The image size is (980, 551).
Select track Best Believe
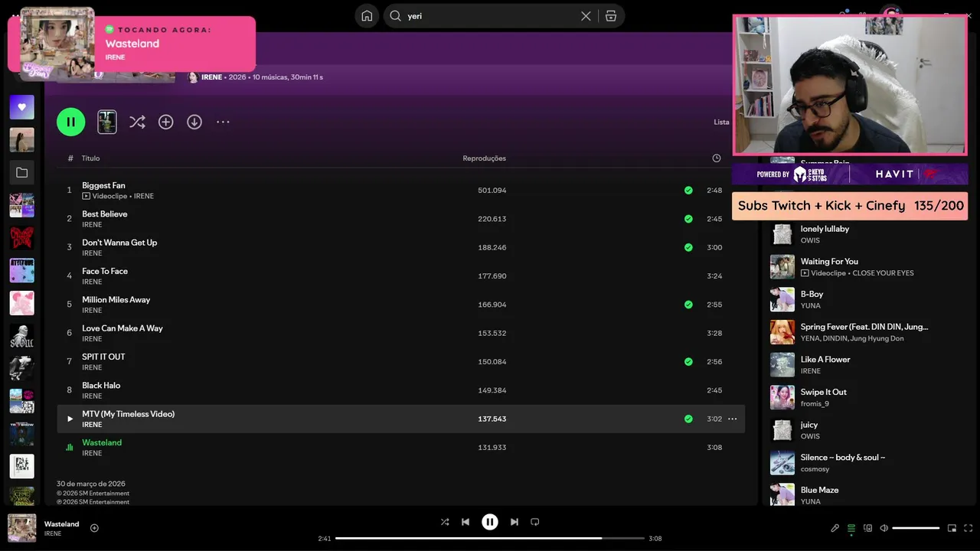105,214
